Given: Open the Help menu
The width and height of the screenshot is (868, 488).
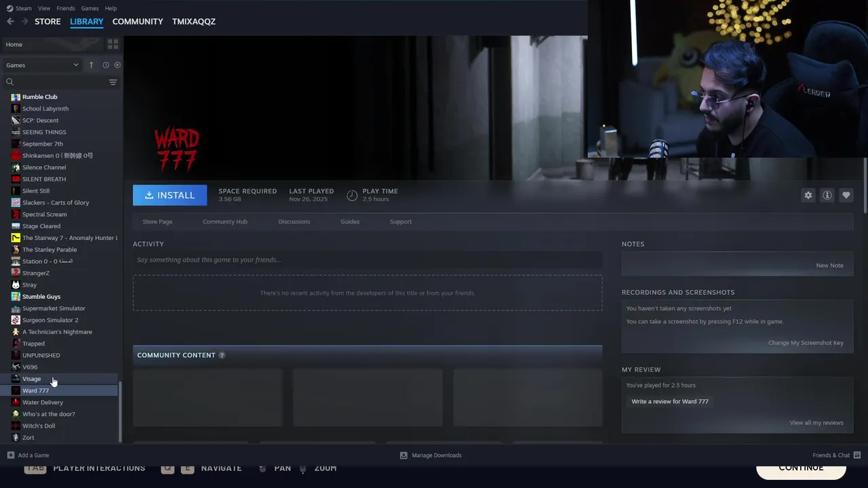Looking at the screenshot, I should tap(111, 8).
